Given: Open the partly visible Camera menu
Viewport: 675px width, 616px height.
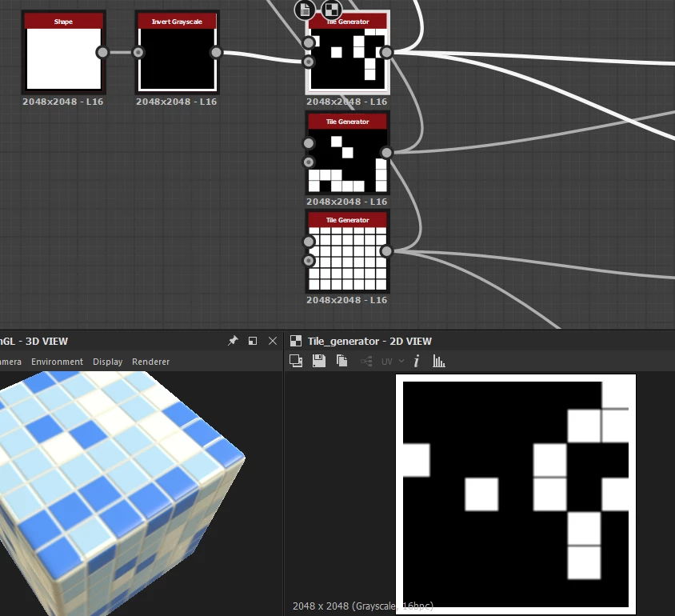Looking at the screenshot, I should tap(10, 362).
